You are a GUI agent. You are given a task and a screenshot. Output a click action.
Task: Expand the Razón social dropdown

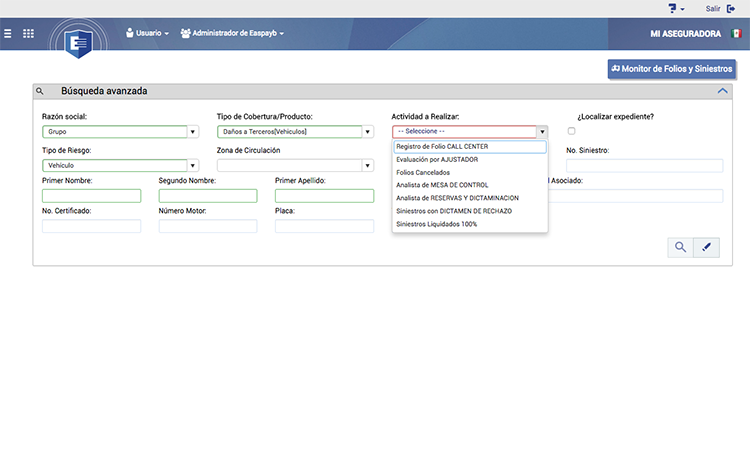pos(194,131)
